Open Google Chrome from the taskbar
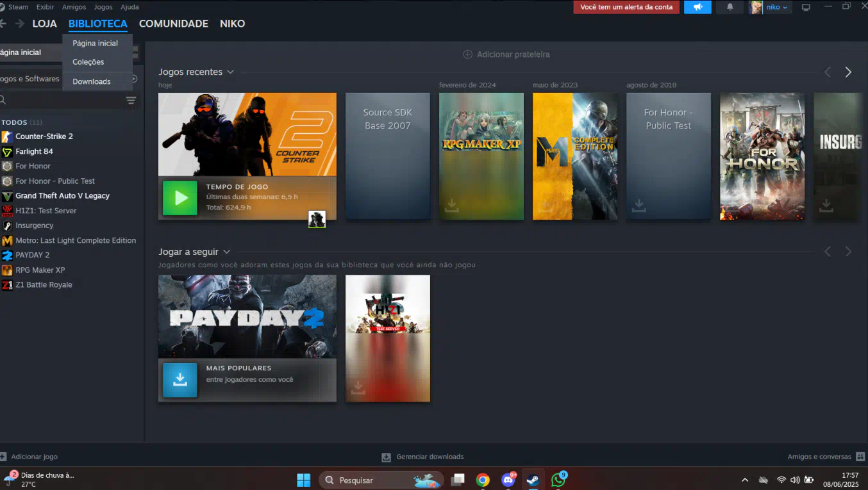The width and height of the screenshot is (868, 490). [483, 480]
